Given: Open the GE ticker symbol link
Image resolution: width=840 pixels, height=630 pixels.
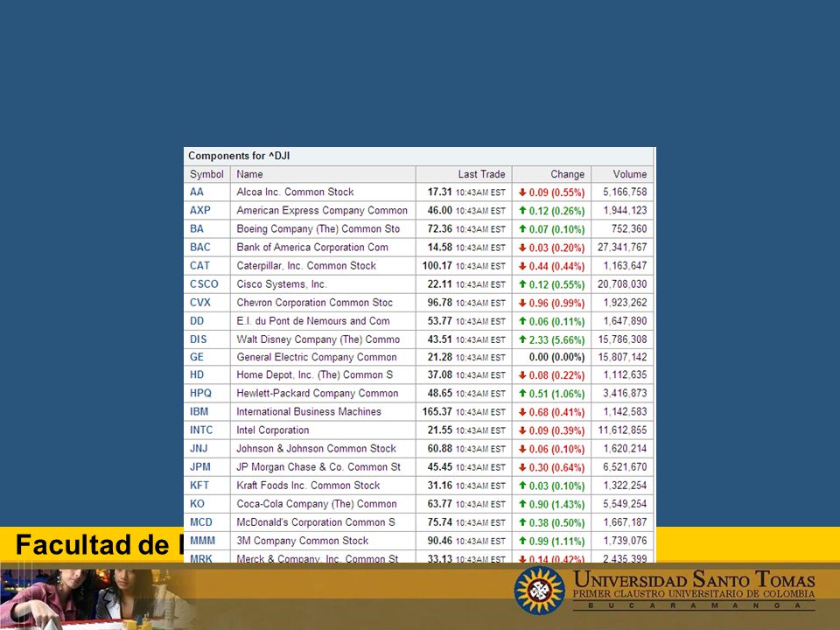Looking at the screenshot, I should coord(197,357).
